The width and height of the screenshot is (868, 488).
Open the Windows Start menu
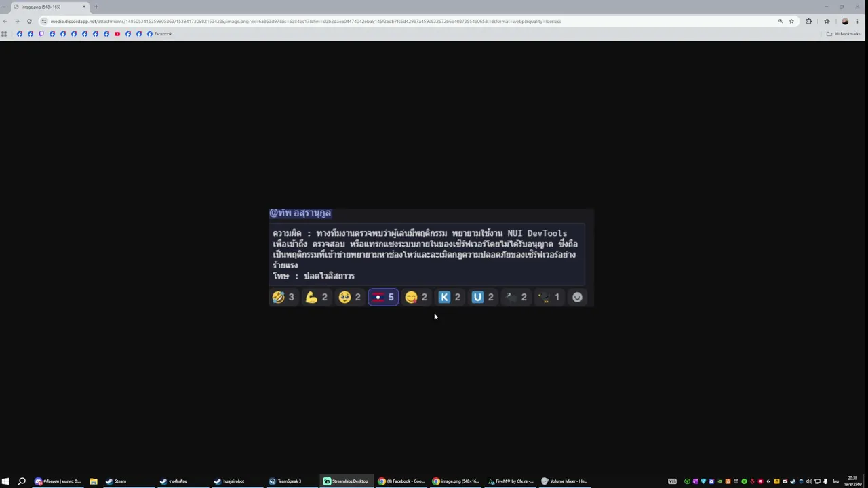tap(5, 481)
